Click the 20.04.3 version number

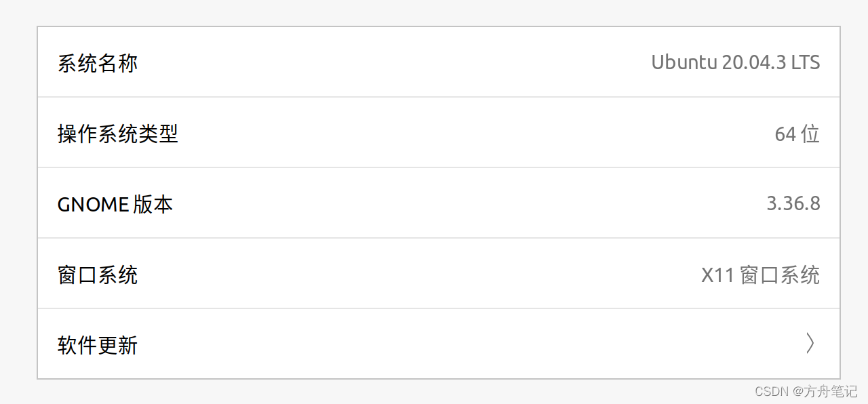753,62
